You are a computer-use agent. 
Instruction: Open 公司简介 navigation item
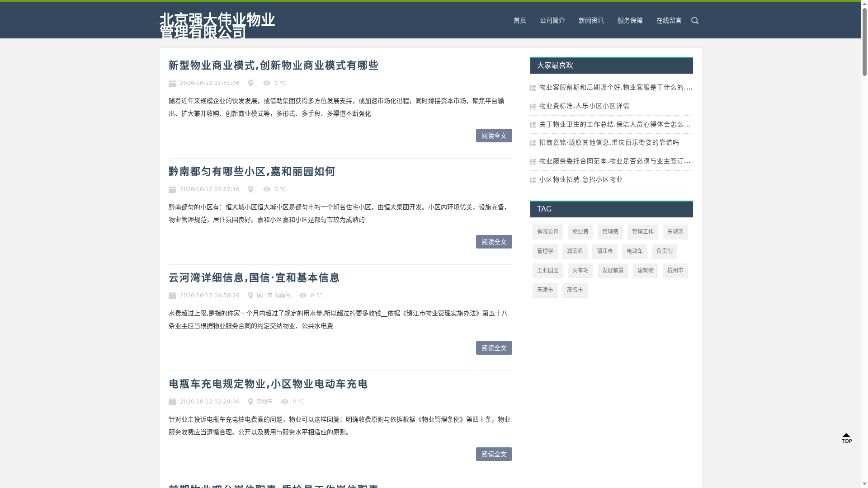coord(552,20)
